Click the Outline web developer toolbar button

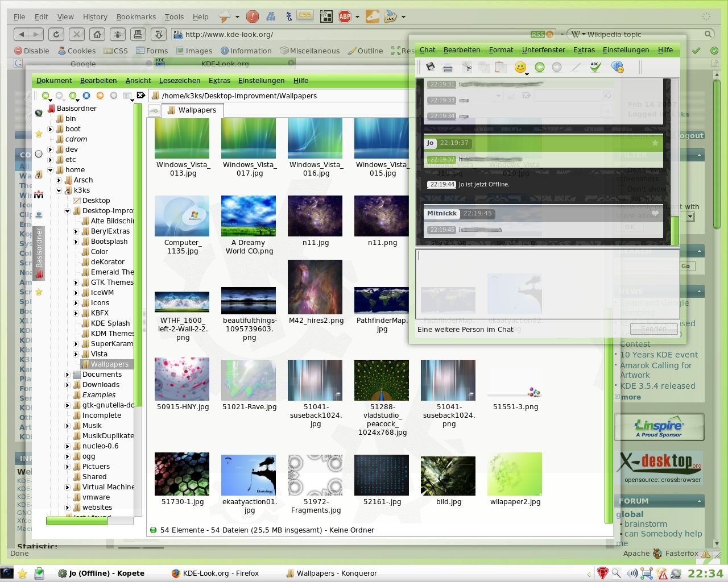(365, 51)
